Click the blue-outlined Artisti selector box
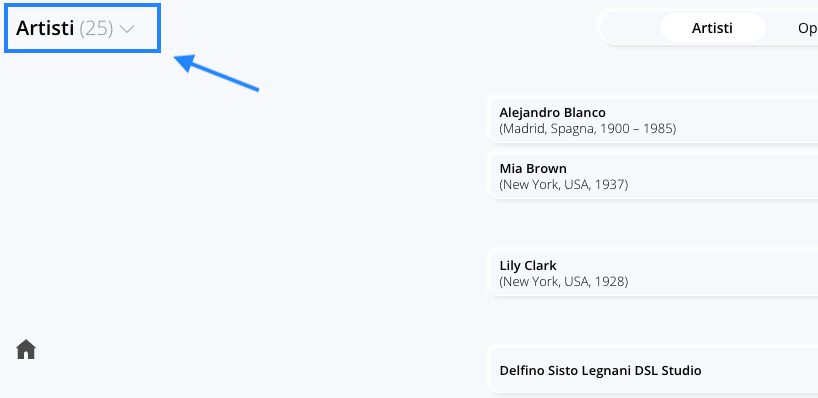 82,28
